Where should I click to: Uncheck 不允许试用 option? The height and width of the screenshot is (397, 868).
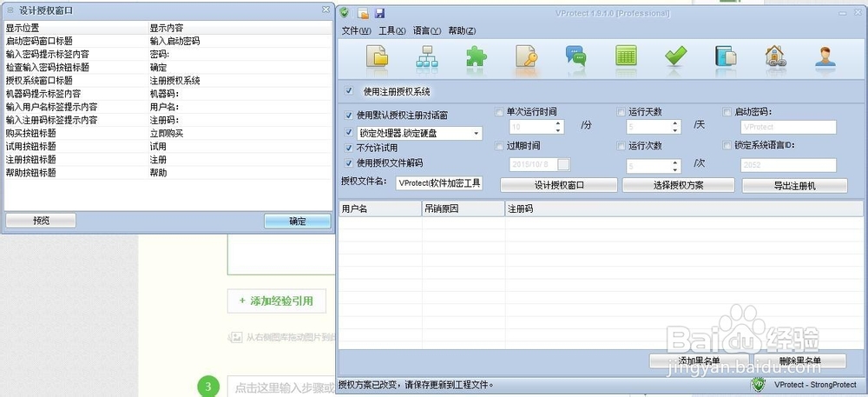click(x=349, y=148)
